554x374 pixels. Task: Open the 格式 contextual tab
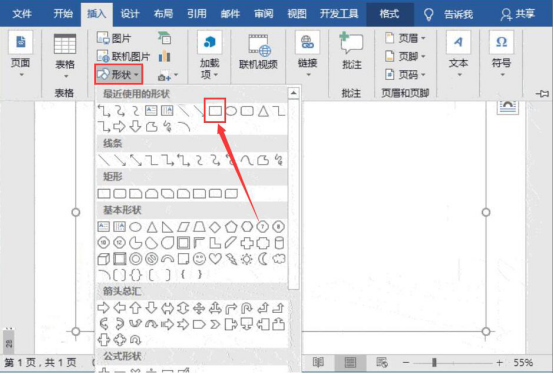pos(389,14)
